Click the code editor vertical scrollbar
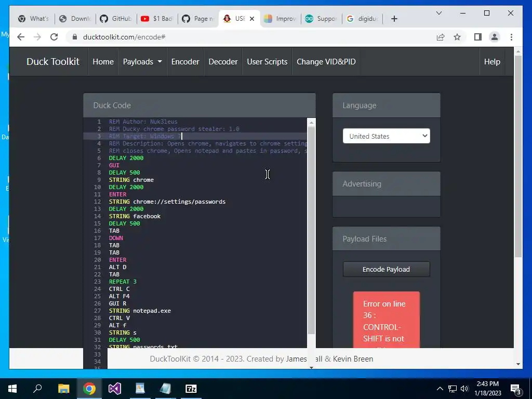This screenshot has height=399, width=532. point(311,231)
